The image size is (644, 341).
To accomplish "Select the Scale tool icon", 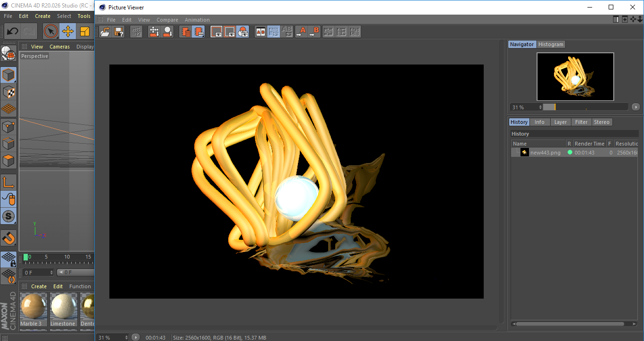I will point(85,32).
